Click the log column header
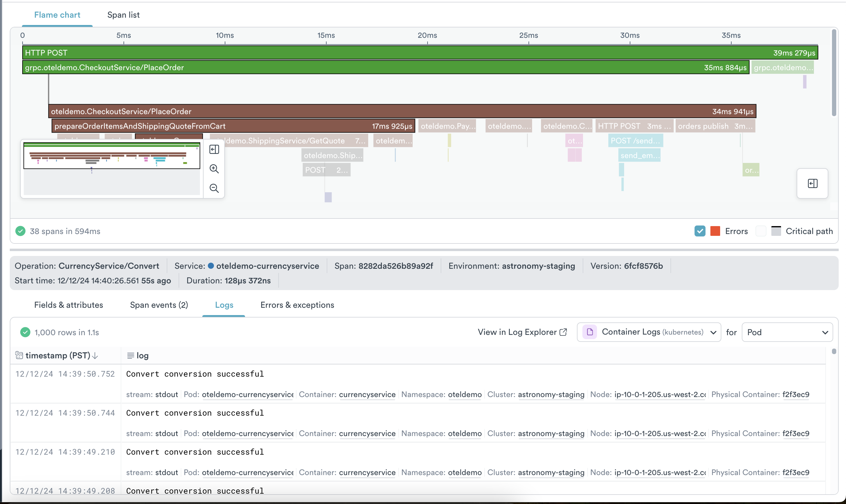846x504 pixels. point(143,355)
